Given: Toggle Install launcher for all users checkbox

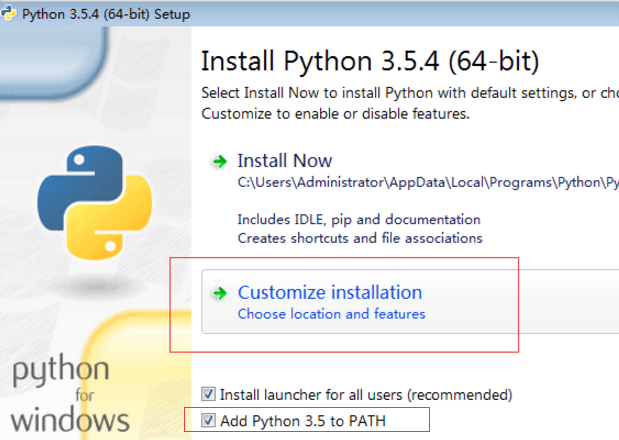Looking at the screenshot, I should pyautogui.click(x=208, y=394).
